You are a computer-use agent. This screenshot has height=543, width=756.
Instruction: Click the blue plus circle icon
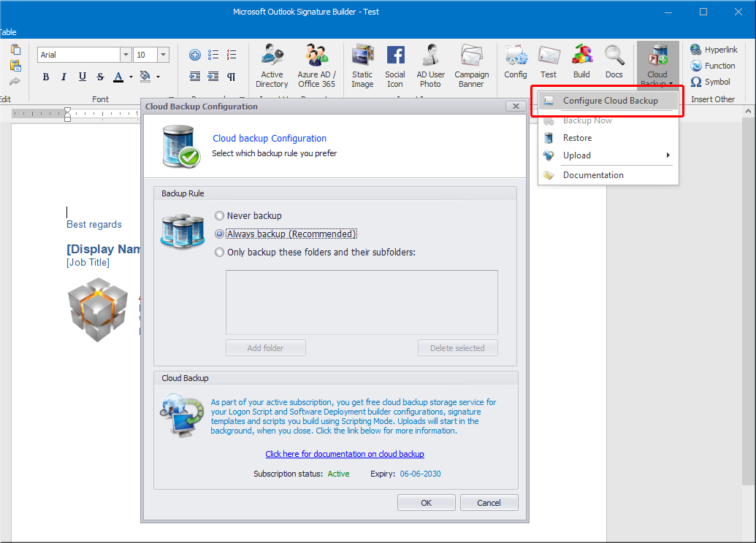195,55
